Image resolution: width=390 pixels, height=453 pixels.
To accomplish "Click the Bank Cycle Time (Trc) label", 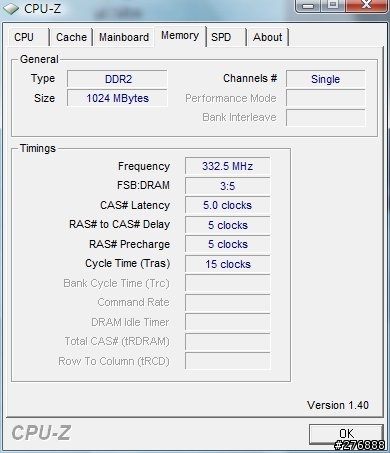I will pos(116,283).
